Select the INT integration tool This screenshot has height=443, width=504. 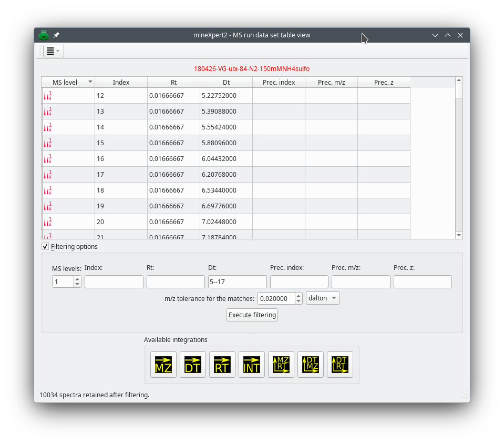[252, 365]
